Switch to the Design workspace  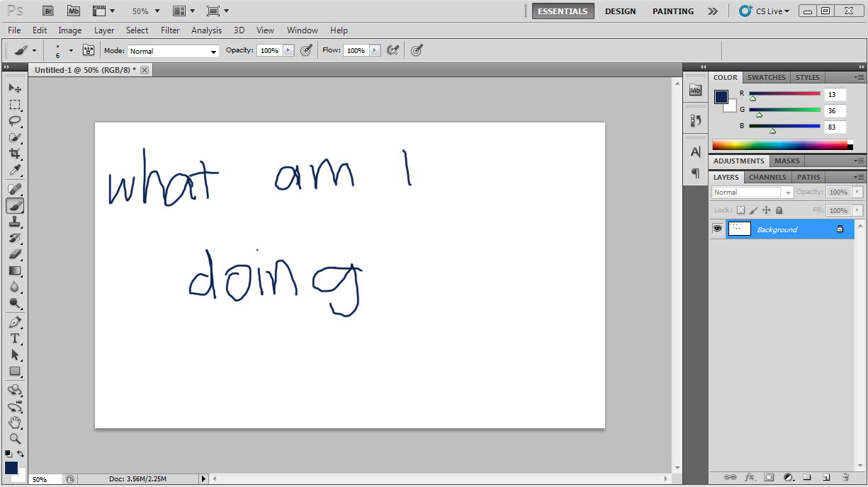click(x=621, y=11)
